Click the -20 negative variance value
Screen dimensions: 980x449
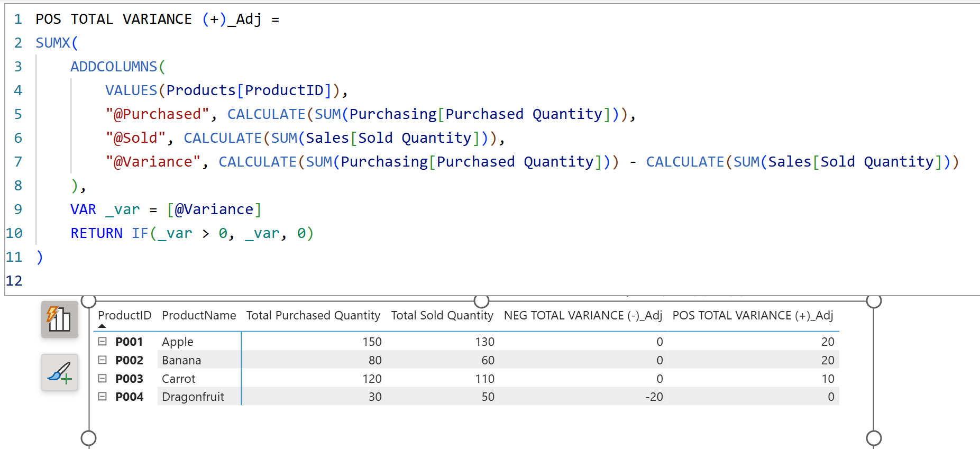pos(654,397)
